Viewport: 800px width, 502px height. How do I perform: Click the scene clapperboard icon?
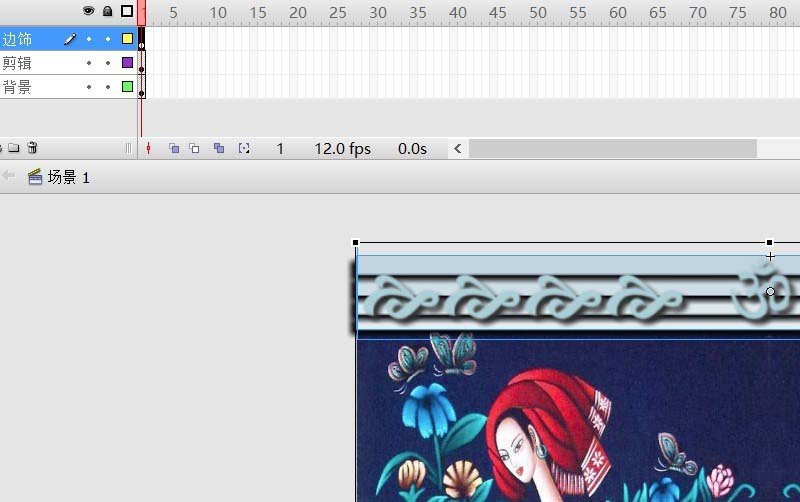click(35, 177)
